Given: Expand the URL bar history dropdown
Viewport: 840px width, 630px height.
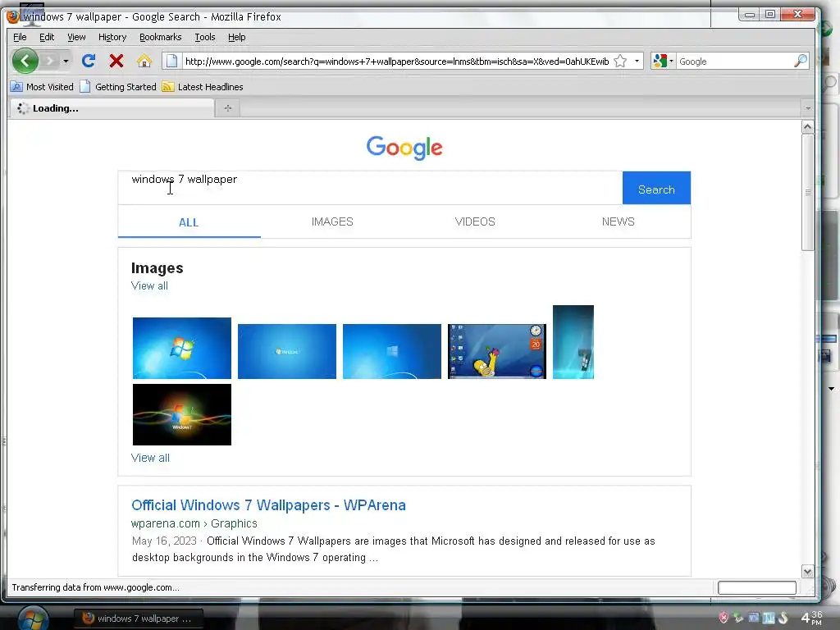Looking at the screenshot, I should pyautogui.click(x=637, y=61).
